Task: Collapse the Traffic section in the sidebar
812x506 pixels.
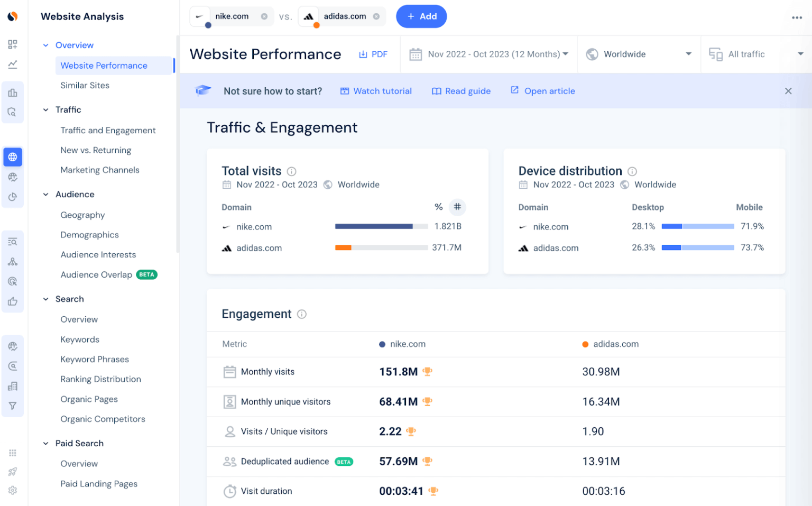Action: click(45, 109)
